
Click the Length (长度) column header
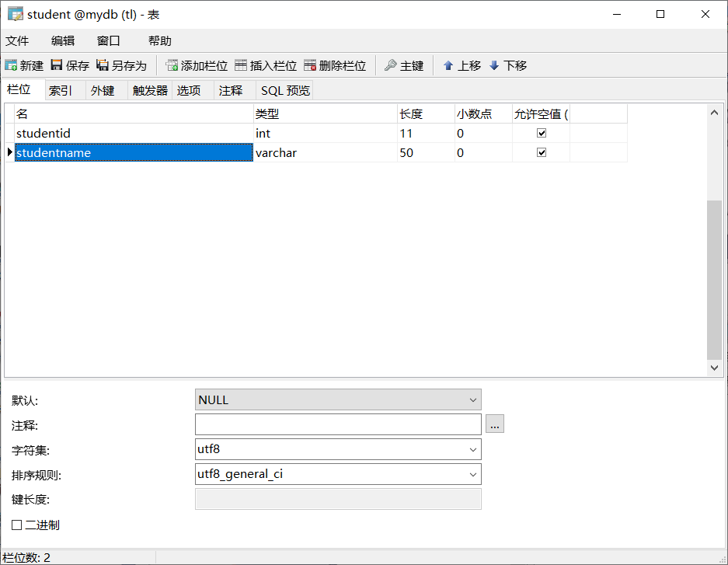(x=426, y=113)
